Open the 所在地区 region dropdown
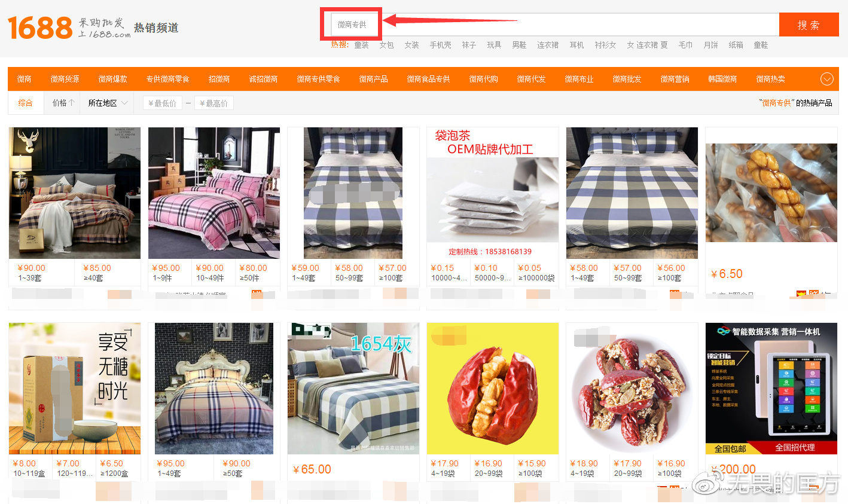Viewport: 848px width, 504px height. pyautogui.click(x=106, y=102)
